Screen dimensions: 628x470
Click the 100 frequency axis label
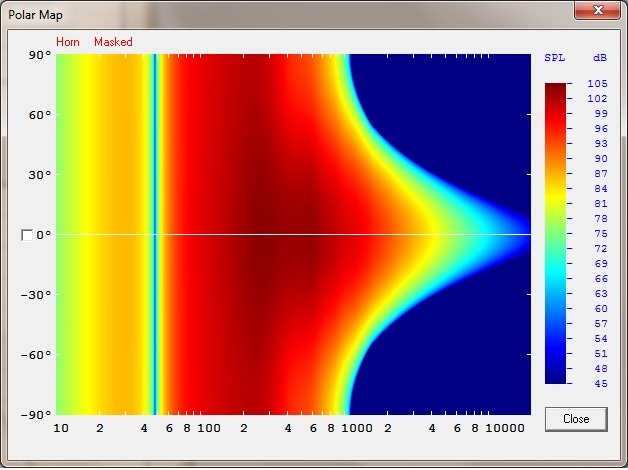pyautogui.click(x=209, y=428)
